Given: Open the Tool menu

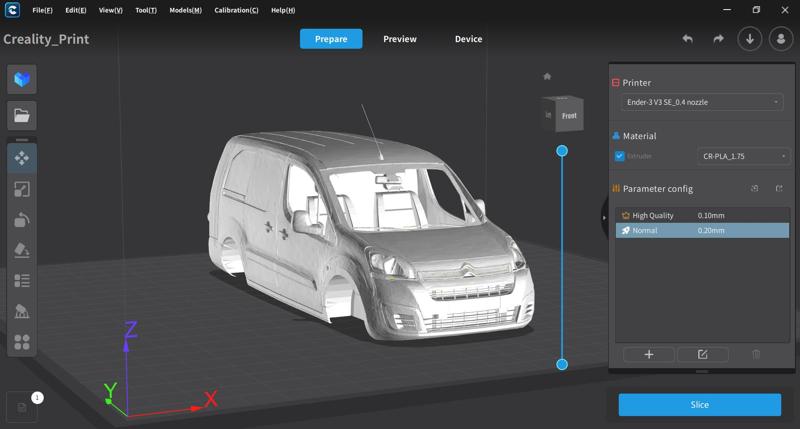Looking at the screenshot, I should [x=146, y=10].
